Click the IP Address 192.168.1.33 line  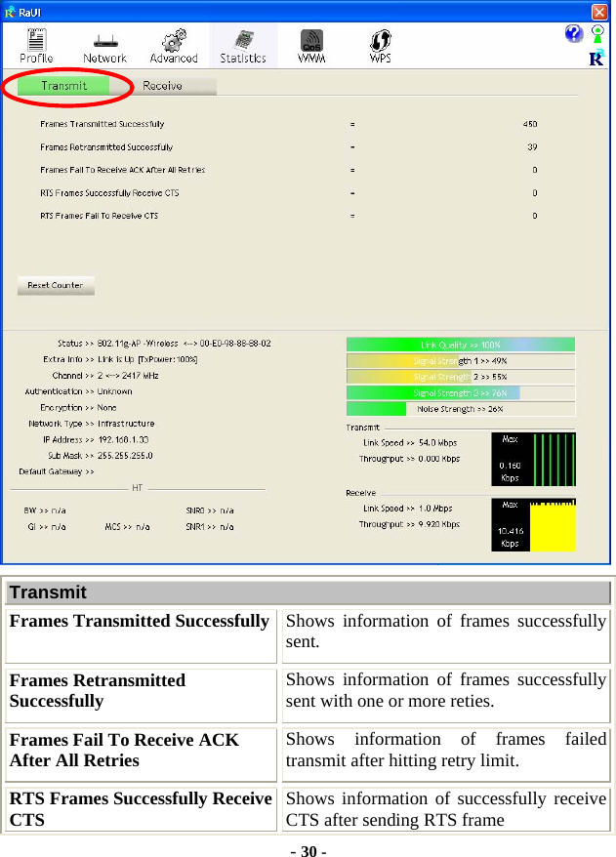(x=96, y=439)
